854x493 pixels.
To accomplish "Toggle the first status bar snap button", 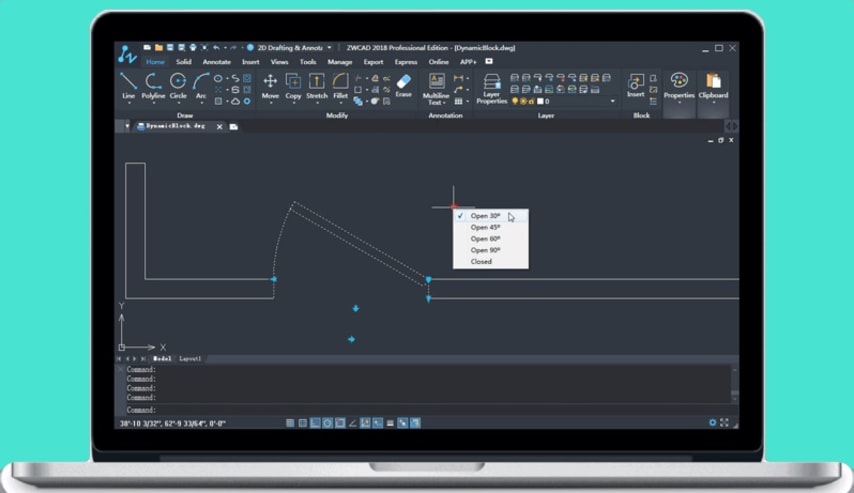I will [291, 423].
